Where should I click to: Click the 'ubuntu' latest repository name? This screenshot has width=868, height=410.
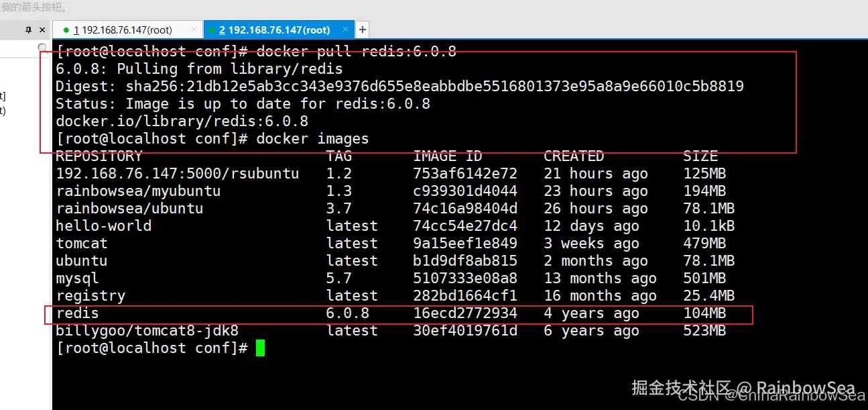tap(82, 260)
